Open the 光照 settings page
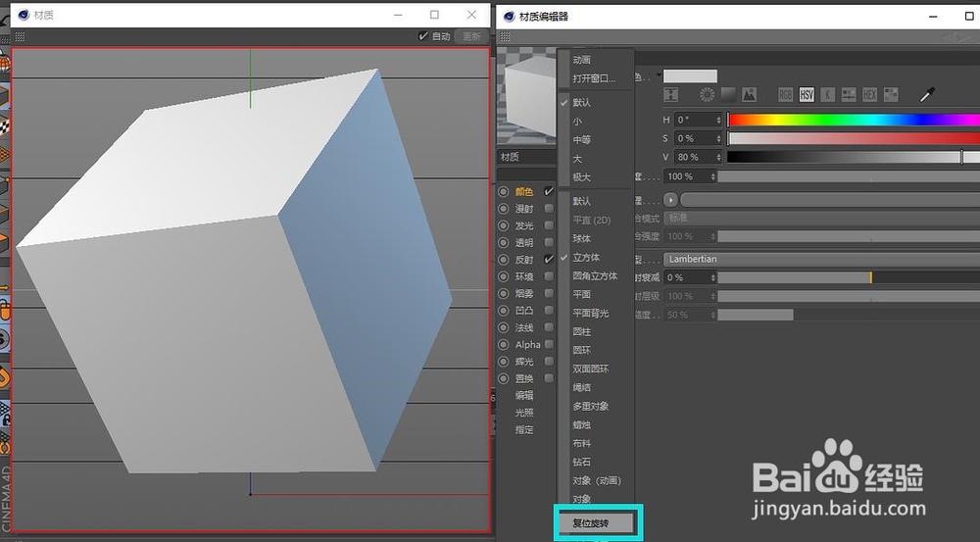The height and width of the screenshot is (542, 980). point(523,413)
